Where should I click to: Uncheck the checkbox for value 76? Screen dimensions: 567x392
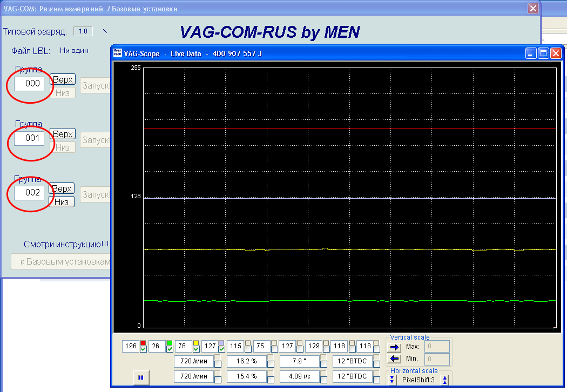(x=196, y=349)
